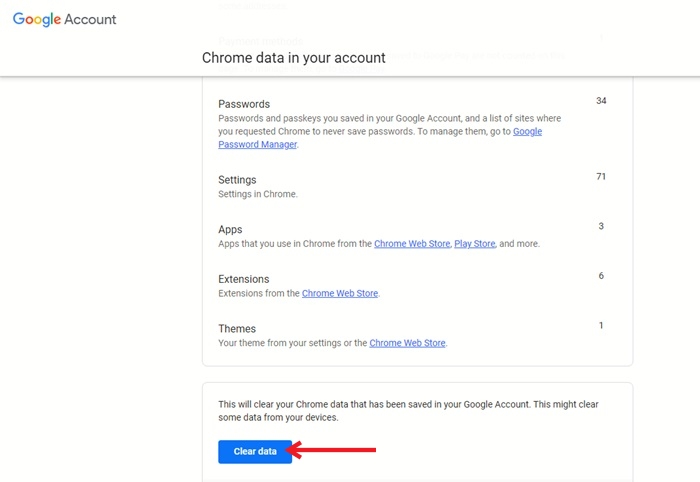Viewport: 700px width, 482px height.
Task: Click 'Settings in Chrome.' description text
Action: tap(258, 194)
